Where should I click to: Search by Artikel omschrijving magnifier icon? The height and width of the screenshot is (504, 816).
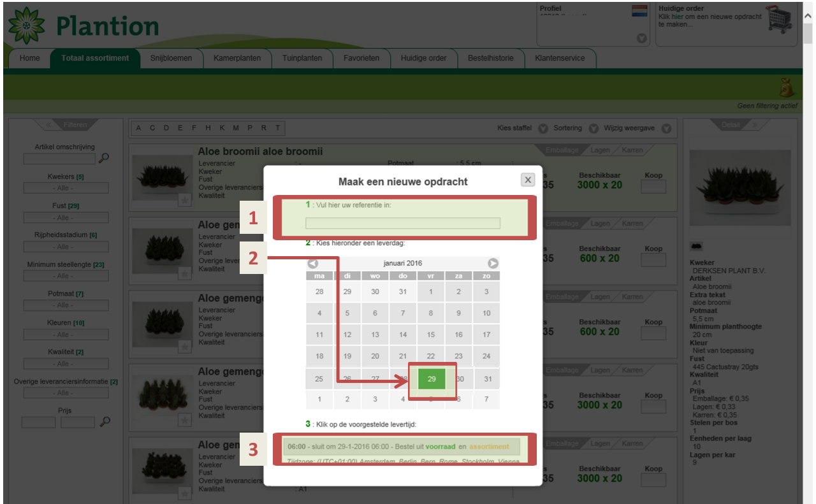point(104,158)
